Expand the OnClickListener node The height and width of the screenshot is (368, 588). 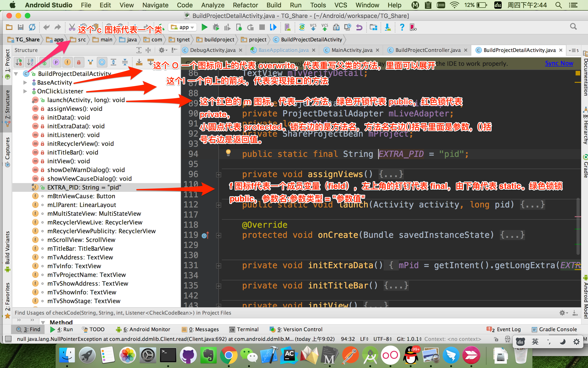coord(25,91)
